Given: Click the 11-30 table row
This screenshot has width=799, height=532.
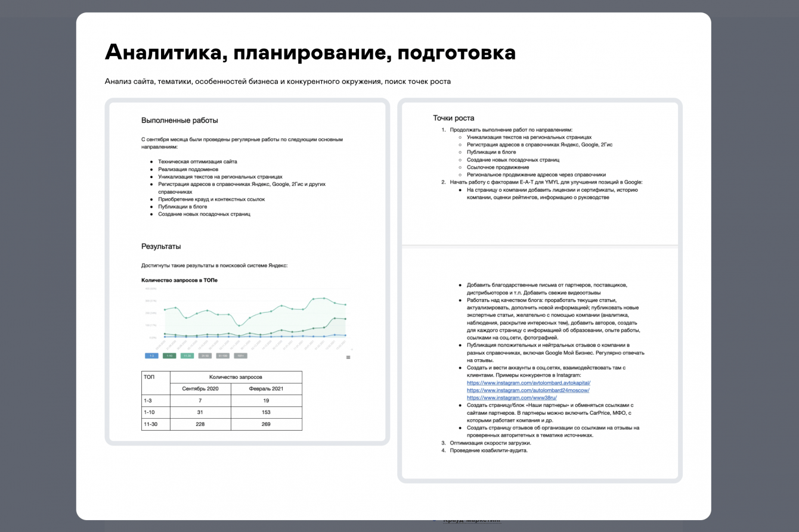Looking at the screenshot, I should tap(222, 424).
